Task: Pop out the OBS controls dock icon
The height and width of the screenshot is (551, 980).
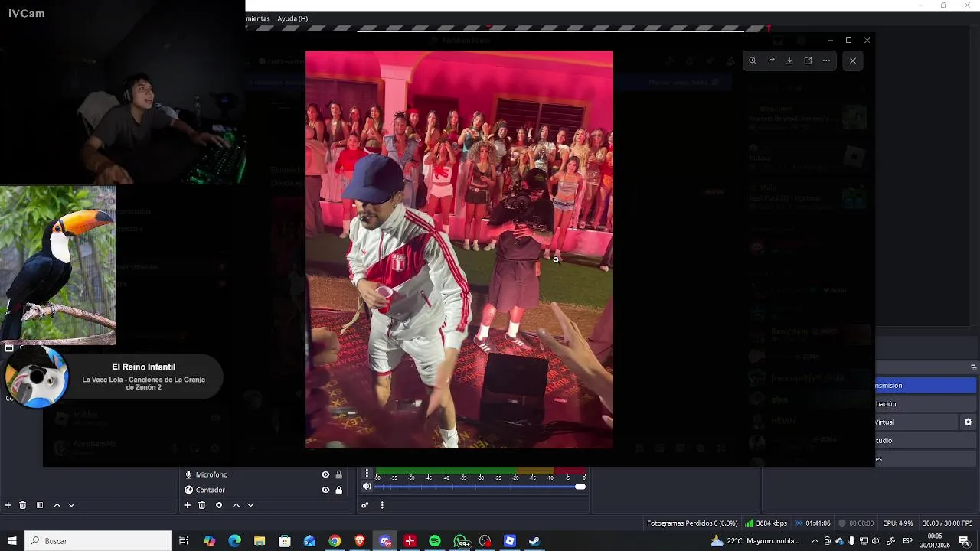Action: (973, 367)
